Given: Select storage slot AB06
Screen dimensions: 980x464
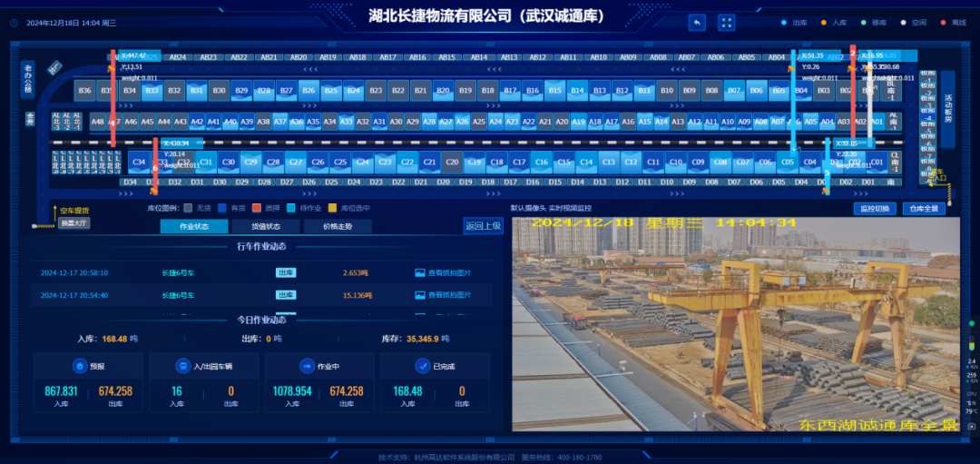Looking at the screenshot, I should (716, 57).
